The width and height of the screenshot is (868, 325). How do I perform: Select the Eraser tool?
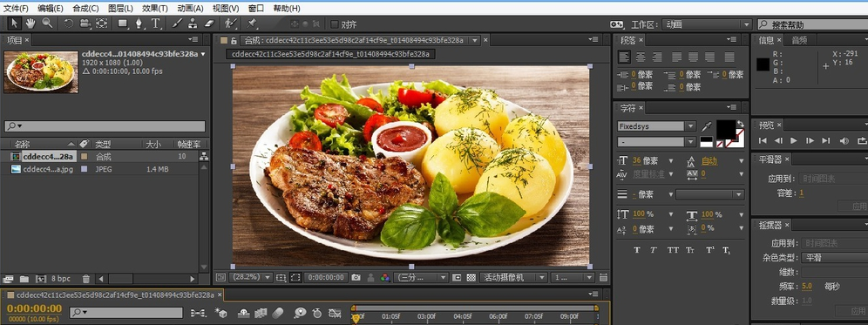pos(208,24)
